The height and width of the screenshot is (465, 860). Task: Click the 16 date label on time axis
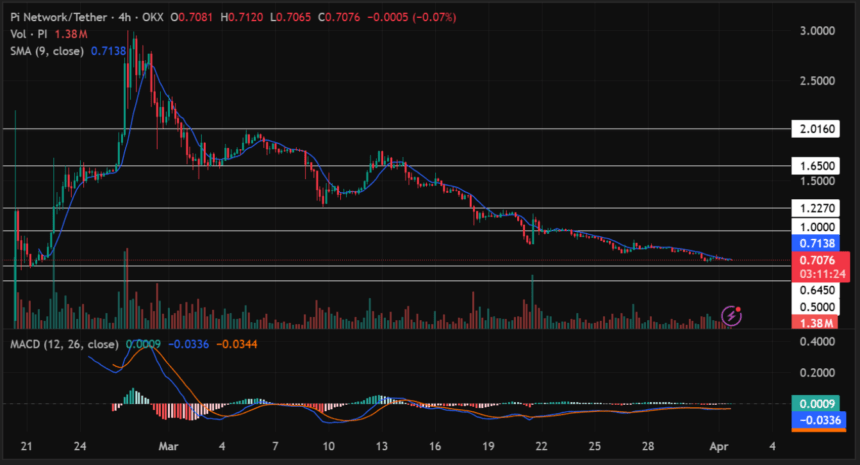click(435, 446)
